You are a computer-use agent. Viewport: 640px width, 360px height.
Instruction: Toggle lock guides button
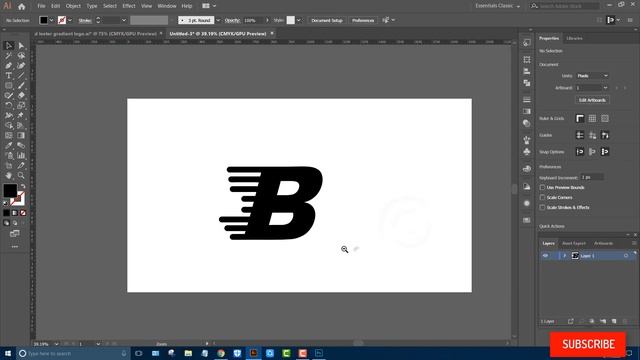click(592, 135)
